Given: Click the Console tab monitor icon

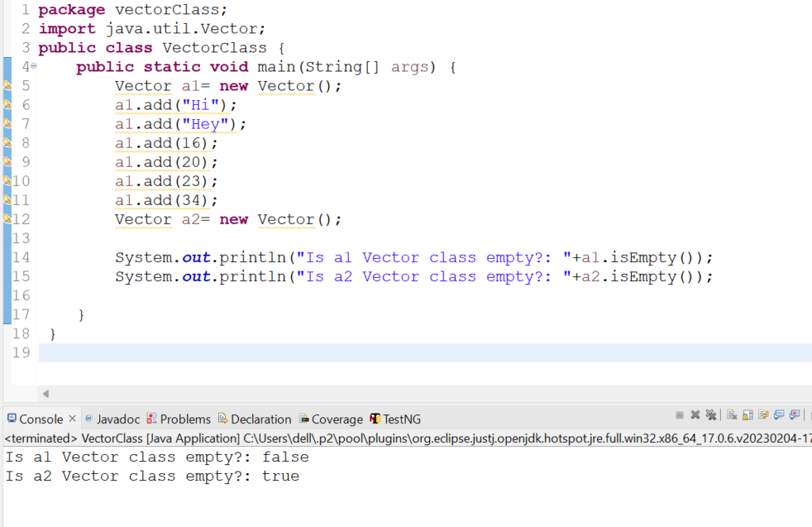Looking at the screenshot, I should [x=11, y=418].
